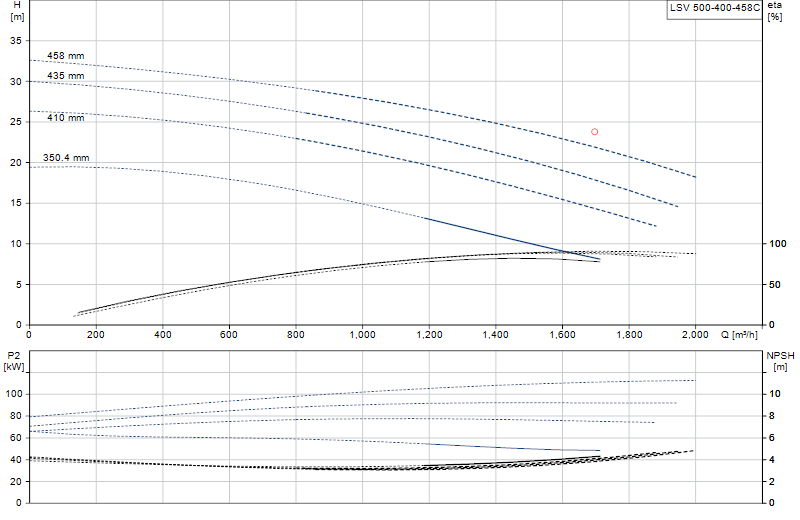Click the 435 mm impeller curve label
Image resolution: width=800 pixels, height=520 pixels.
coord(66,76)
